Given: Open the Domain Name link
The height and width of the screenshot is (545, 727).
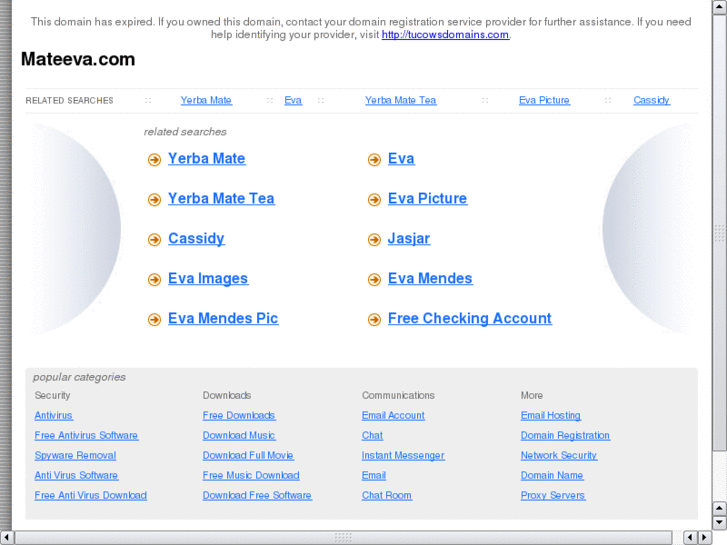Looking at the screenshot, I should [x=552, y=475].
